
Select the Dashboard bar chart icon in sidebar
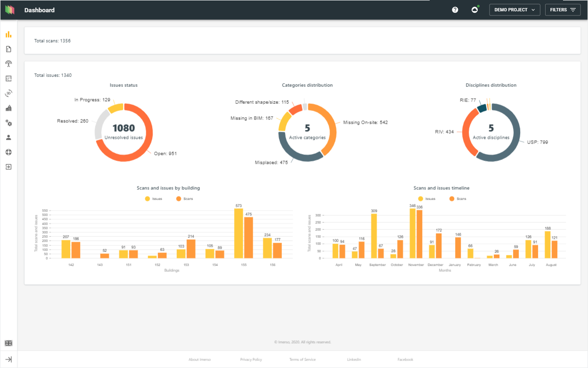pos(8,34)
